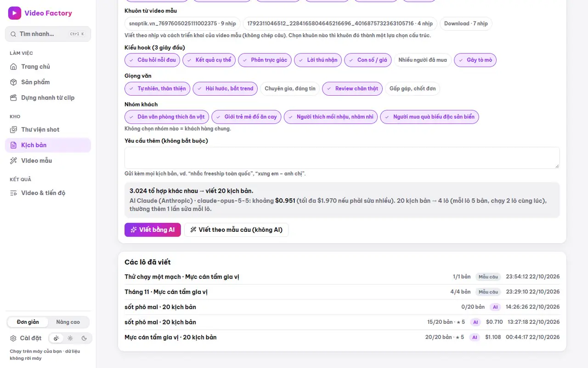This screenshot has width=588, height=368.
Task: Go to Thư viện shot page
Action: 48,130
